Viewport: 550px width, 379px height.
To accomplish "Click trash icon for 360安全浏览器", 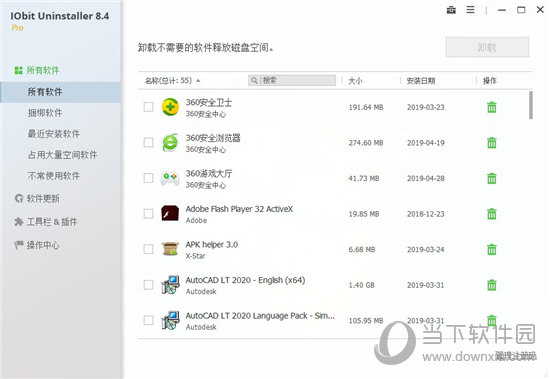I will pyautogui.click(x=492, y=142).
